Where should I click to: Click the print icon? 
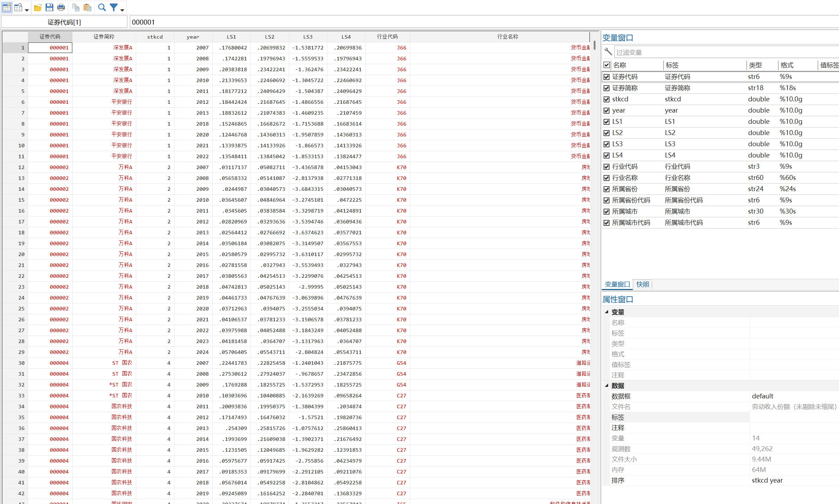coord(61,7)
